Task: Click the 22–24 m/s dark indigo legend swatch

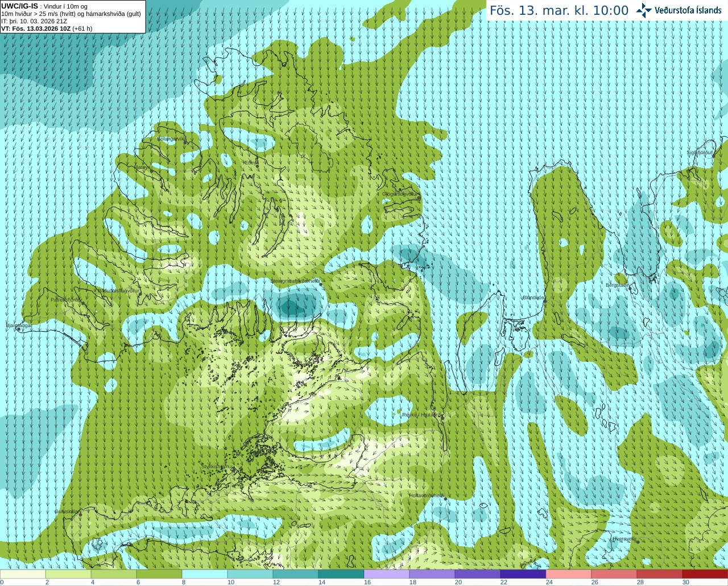Action: click(x=523, y=574)
